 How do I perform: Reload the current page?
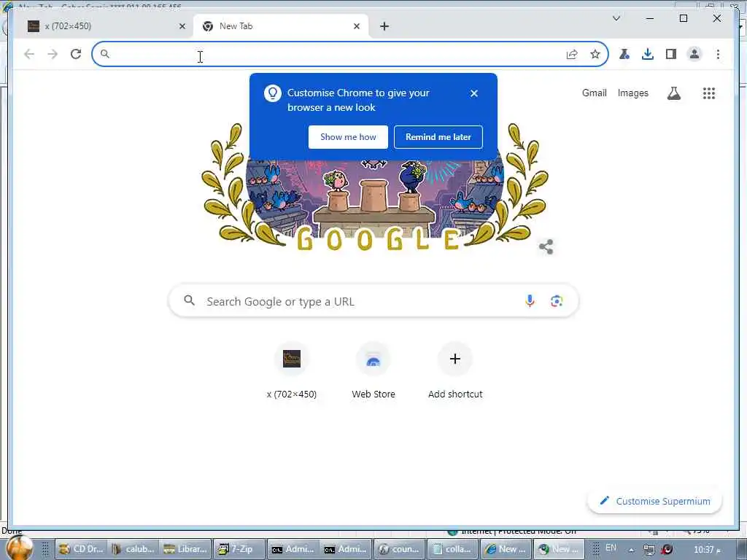76,54
